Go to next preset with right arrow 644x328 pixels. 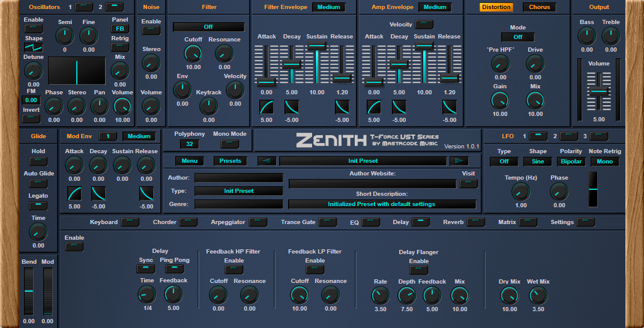pos(459,161)
